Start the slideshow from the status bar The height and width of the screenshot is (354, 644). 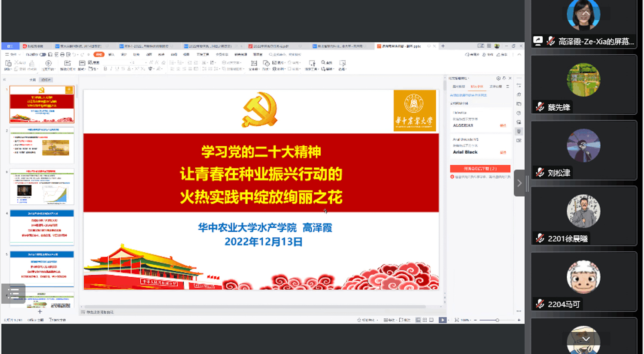443,320
